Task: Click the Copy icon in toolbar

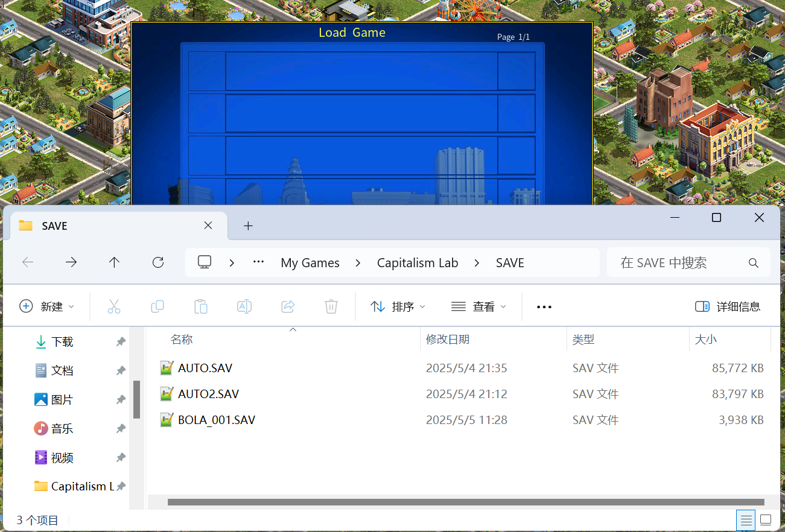Action: coord(157,306)
